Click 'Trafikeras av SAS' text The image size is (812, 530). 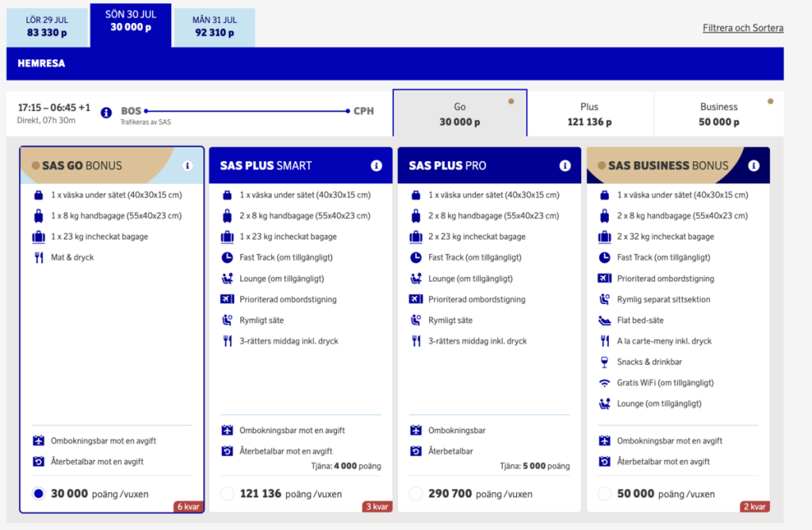point(146,122)
